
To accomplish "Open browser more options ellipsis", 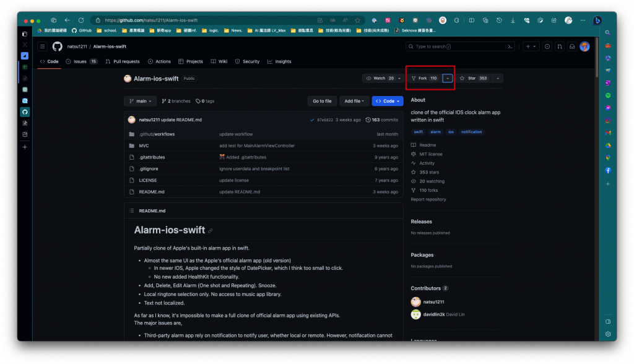I will (583, 20).
